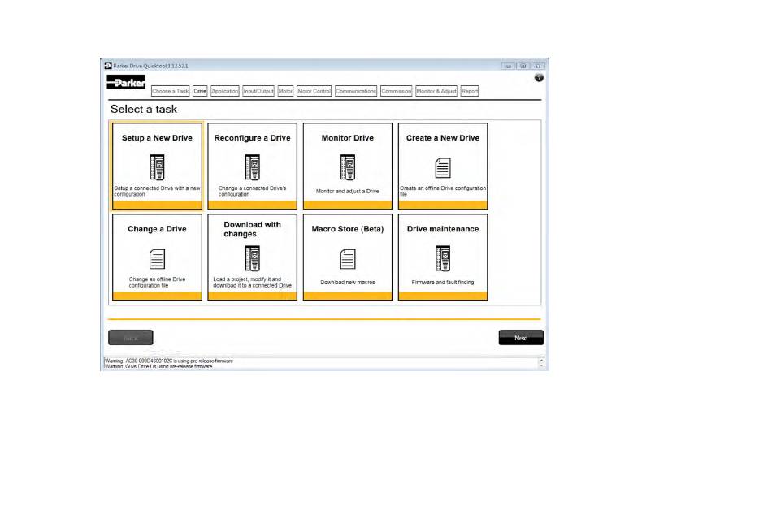Click 'Change a connected Drive's configuration' text
Screen dimensions: 772x532
point(252,192)
